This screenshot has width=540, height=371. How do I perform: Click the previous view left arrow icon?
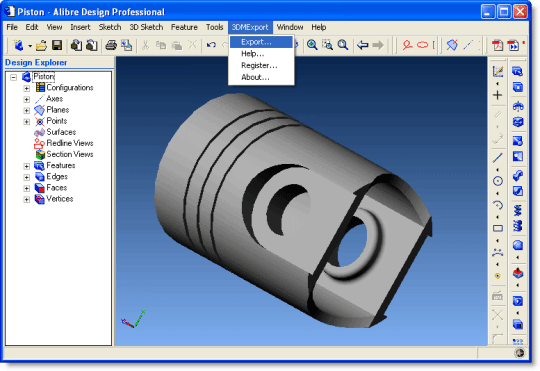pyautogui.click(x=363, y=45)
